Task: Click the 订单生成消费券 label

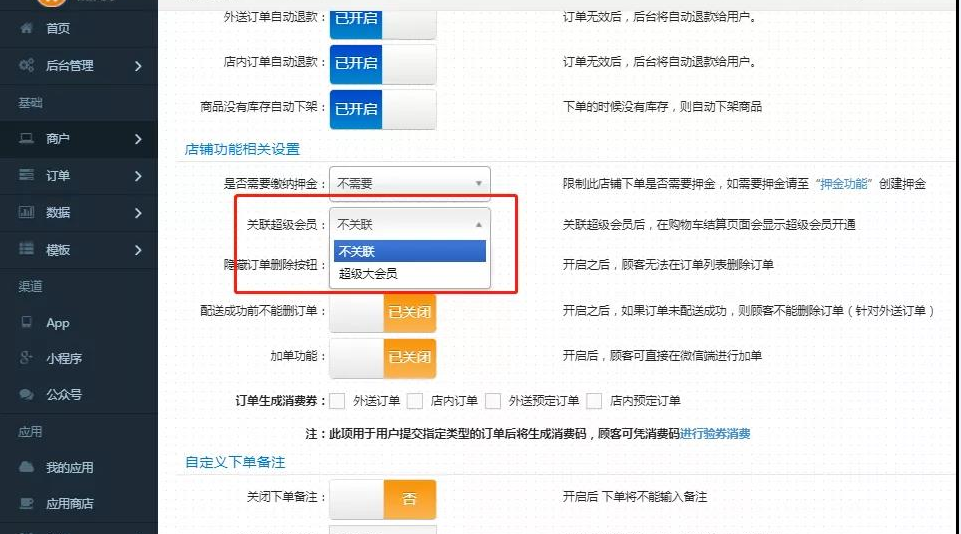Action: [280, 401]
